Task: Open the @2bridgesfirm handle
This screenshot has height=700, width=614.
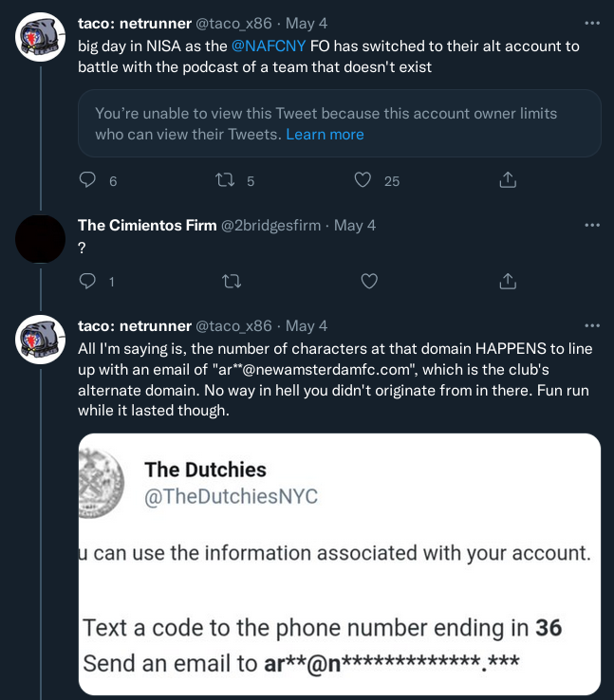Action: point(270,226)
